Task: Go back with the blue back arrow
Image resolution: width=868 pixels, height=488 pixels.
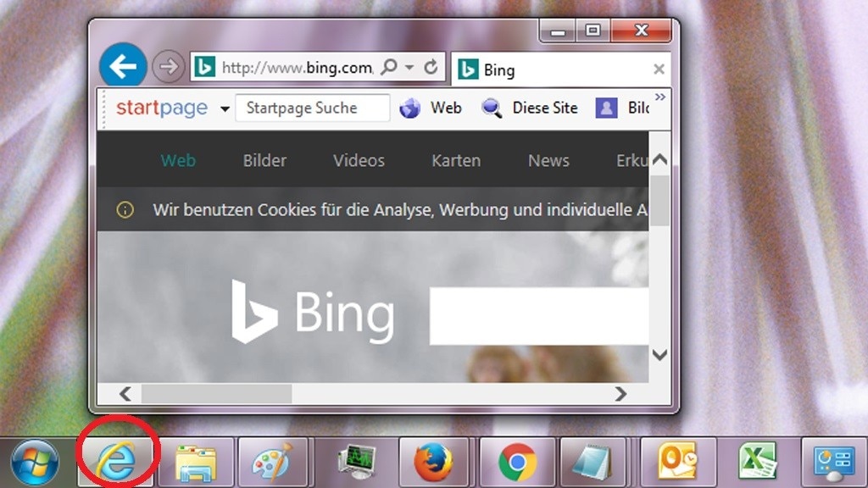Action: (x=123, y=66)
